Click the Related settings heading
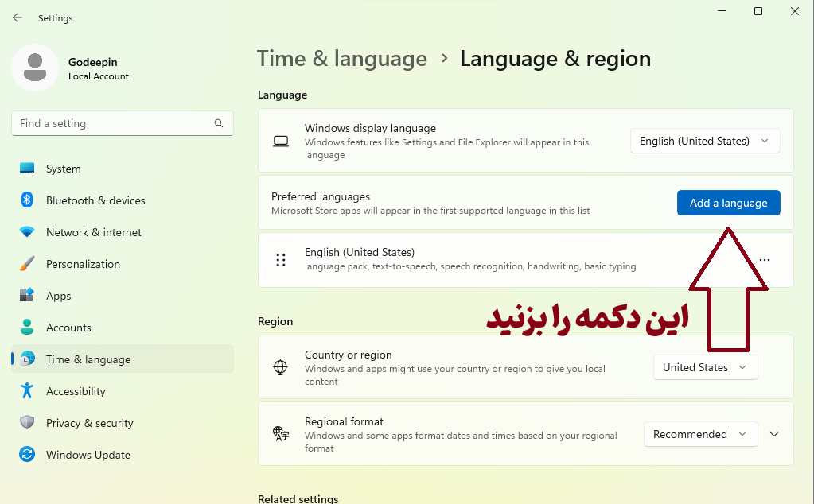Image resolution: width=814 pixels, height=504 pixels. click(298, 498)
